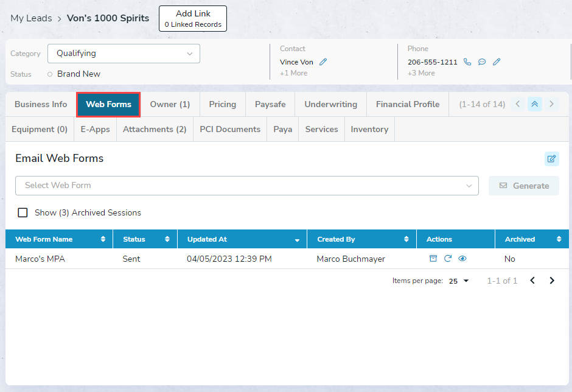The image size is (572, 392).
Task: Click the Marco's MPA form name
Action: click(40, 259)
